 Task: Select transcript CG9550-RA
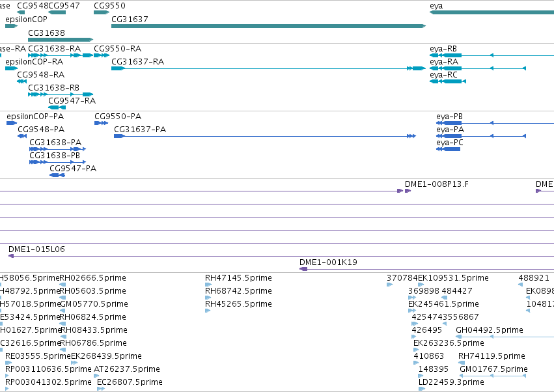(102, 55)
